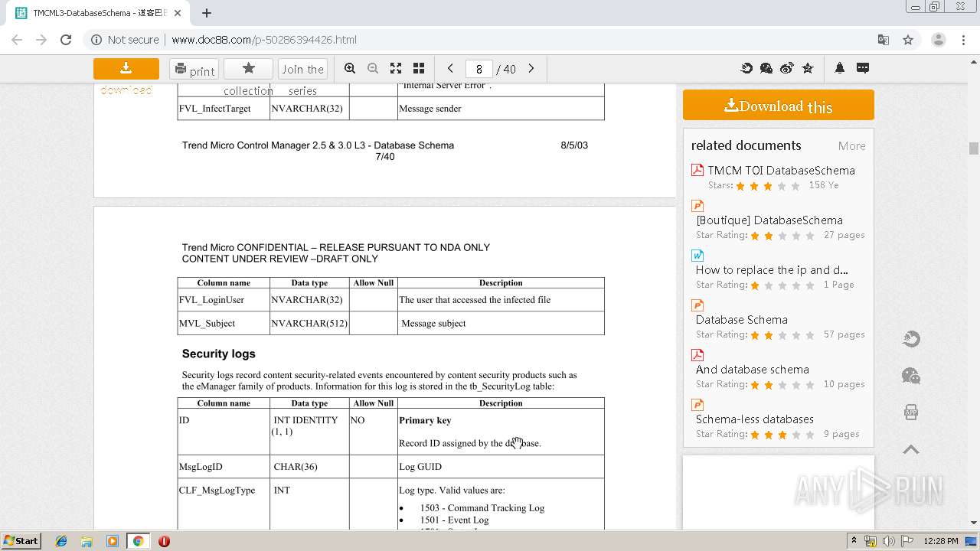Add to collection with the toolbar star button
This screenshot has width=980, height=551.
[248, 69]
